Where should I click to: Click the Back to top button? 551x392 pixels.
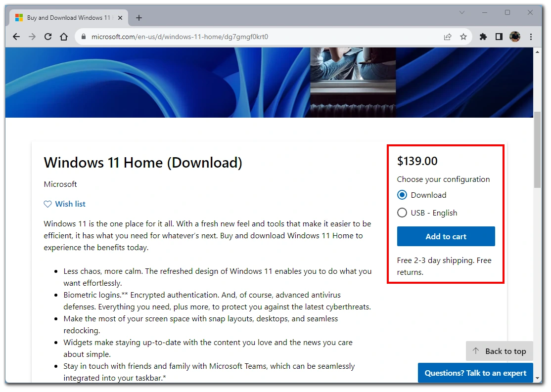pyautogui.click(x=500, y=351)
